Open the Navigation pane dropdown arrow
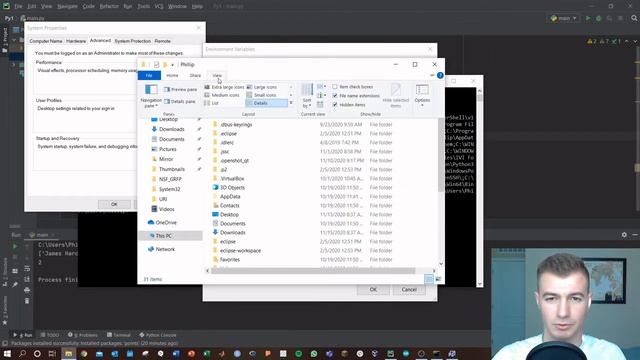This screenshot has height=360, width=640. pyautogui.click(x=156, y=106)
